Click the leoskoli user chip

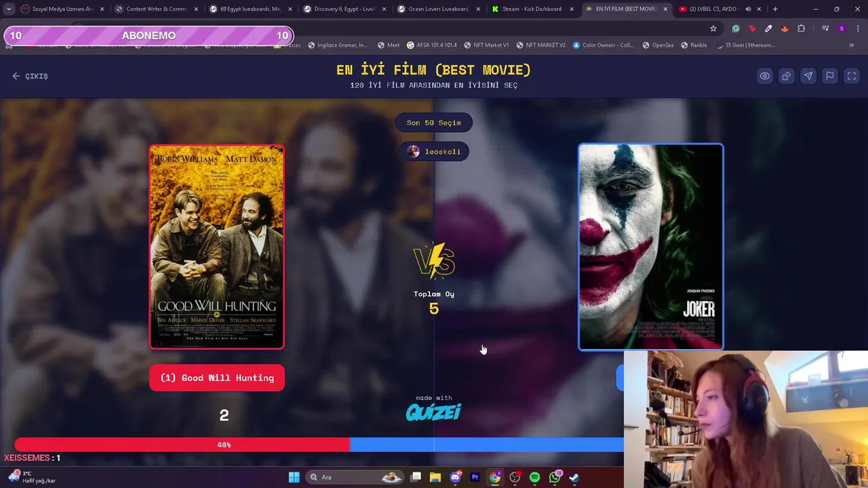tap(434, 151)
